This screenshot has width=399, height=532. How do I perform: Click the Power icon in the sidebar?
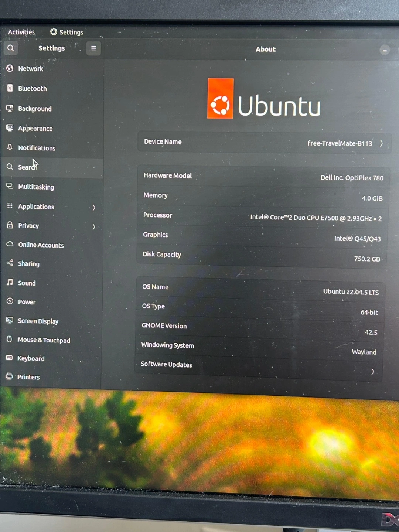(x=10, y=301)
